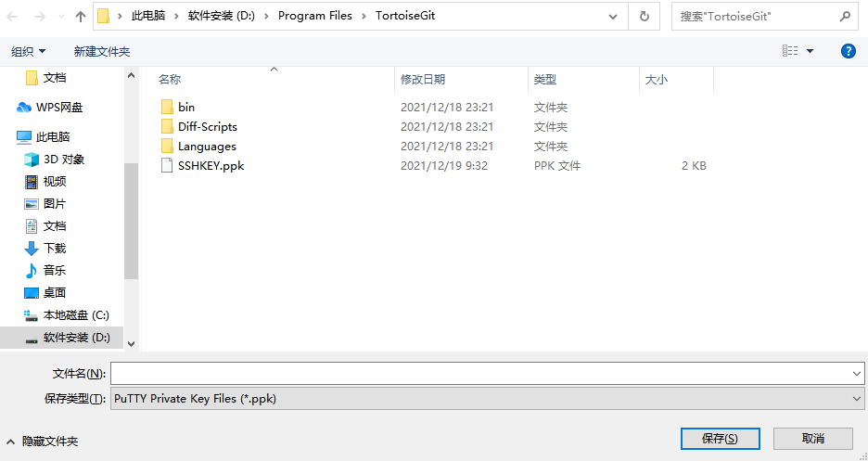Click the SSHKEY.ppk file name

pyautogui.click(x=211, y=165)
